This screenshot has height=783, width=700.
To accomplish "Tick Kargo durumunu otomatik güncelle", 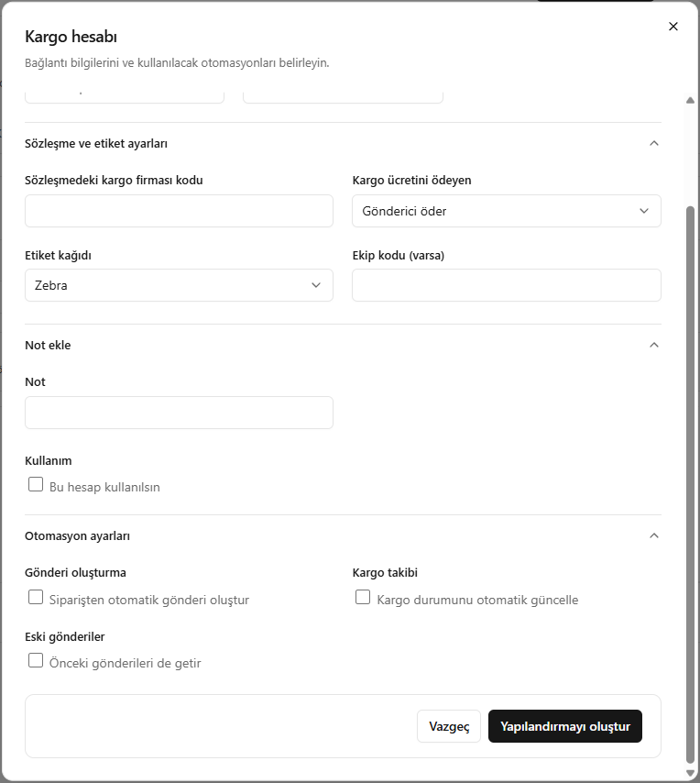I will (363, 597).
